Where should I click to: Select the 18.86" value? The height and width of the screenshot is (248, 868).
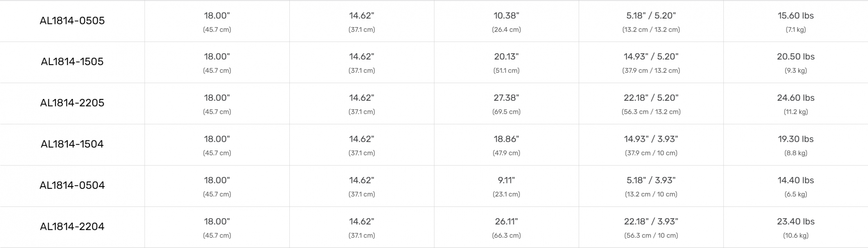point(506,139)
